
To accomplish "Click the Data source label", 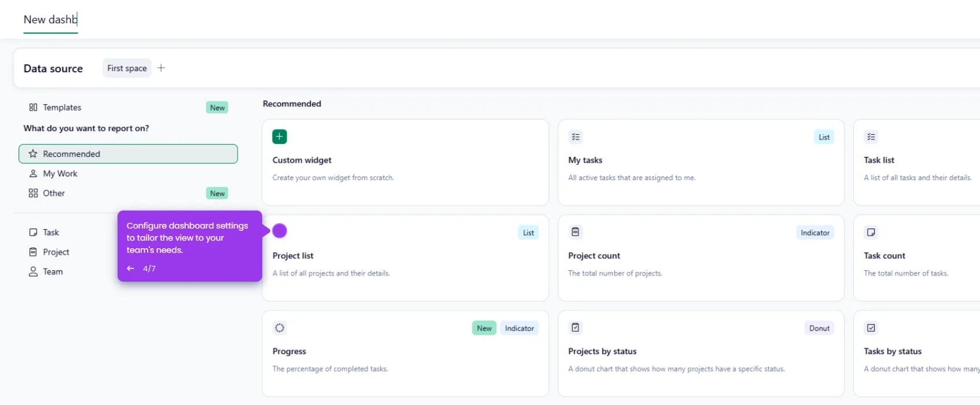I will (53, 68).
